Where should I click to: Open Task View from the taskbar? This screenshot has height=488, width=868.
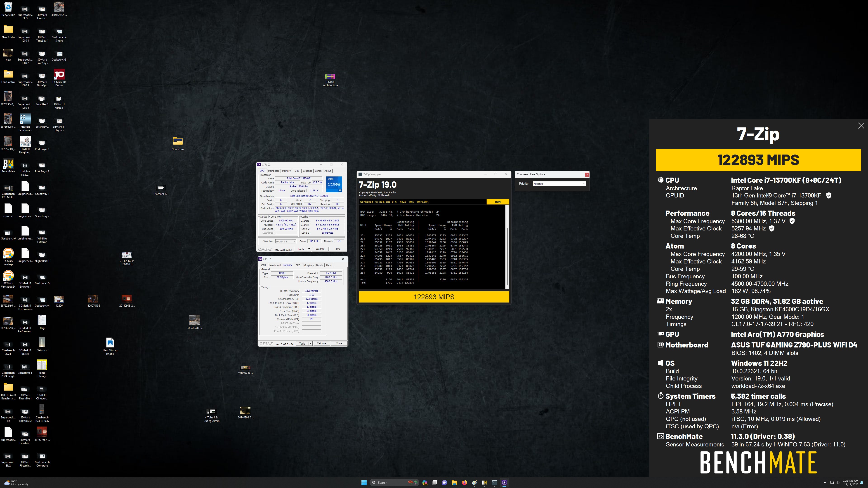point(435,483)
